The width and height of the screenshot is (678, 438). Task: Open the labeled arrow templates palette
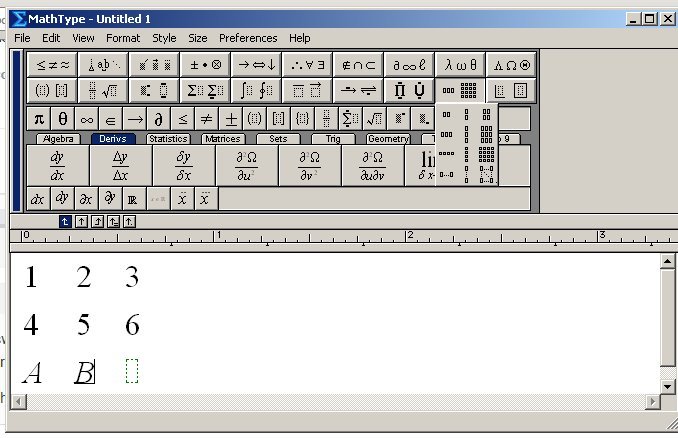(358, 90)
